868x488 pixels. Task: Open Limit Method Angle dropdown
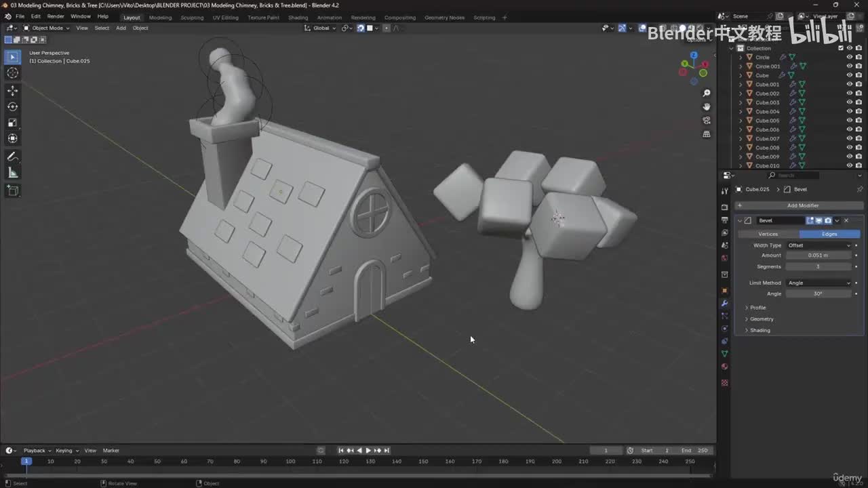(818, 283)
